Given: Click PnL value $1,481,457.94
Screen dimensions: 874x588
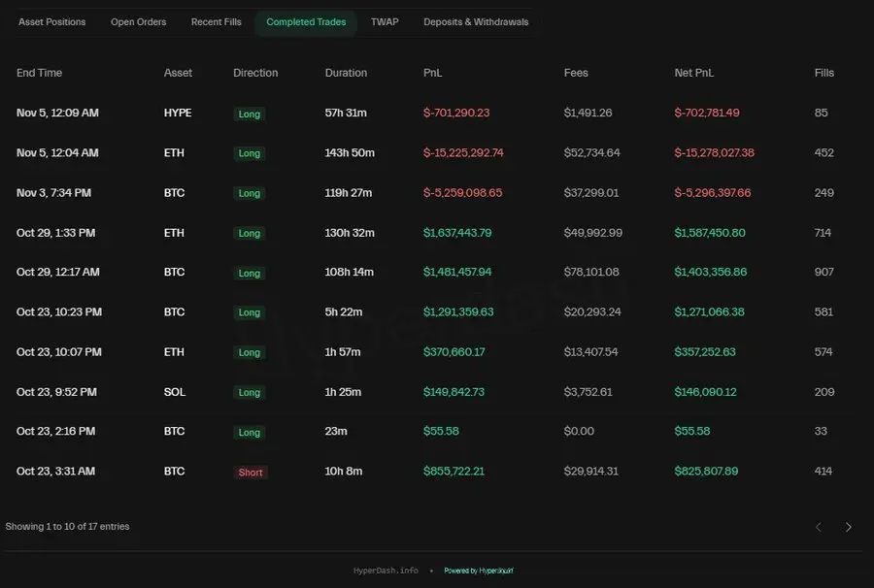Looking at the screenshot, I should (x=457, y=273).
